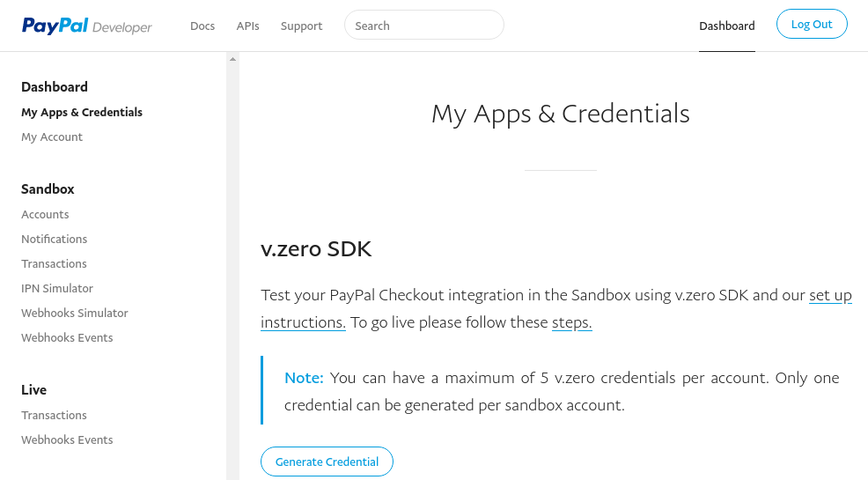This screenshot has width=868, height=480.
Task: Click the Generate Credential button
Action: (327, 462)
